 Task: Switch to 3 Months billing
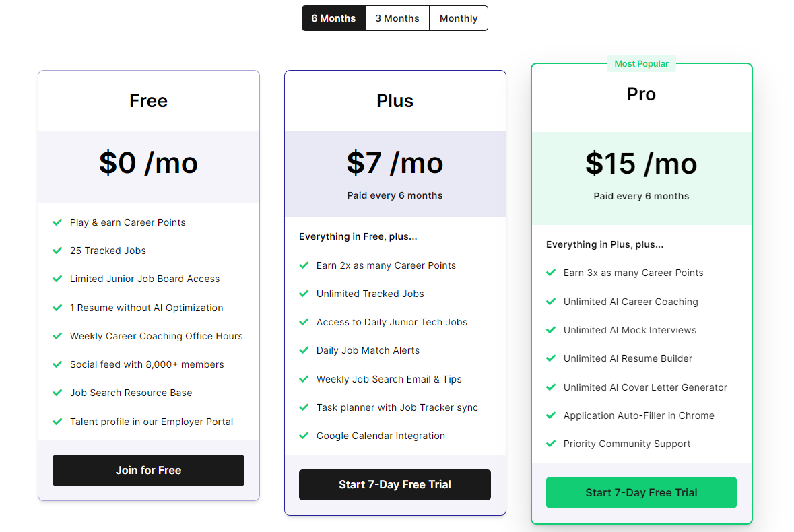tap(397, 18)
